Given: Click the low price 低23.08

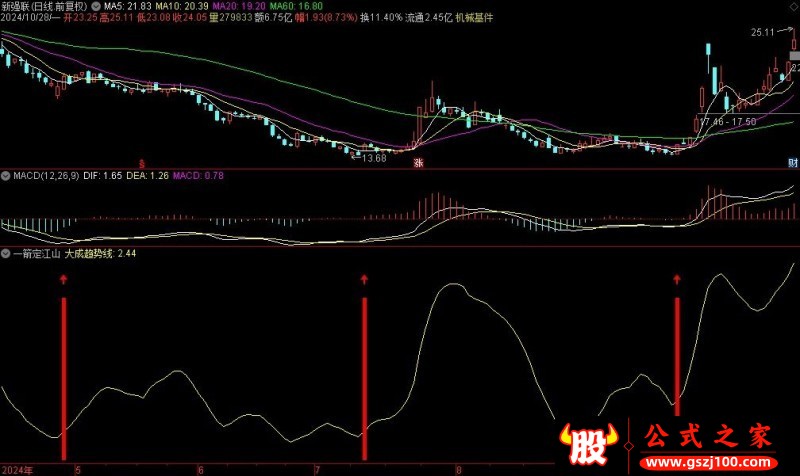Looking at the screenshot, I should pos(153,18).
